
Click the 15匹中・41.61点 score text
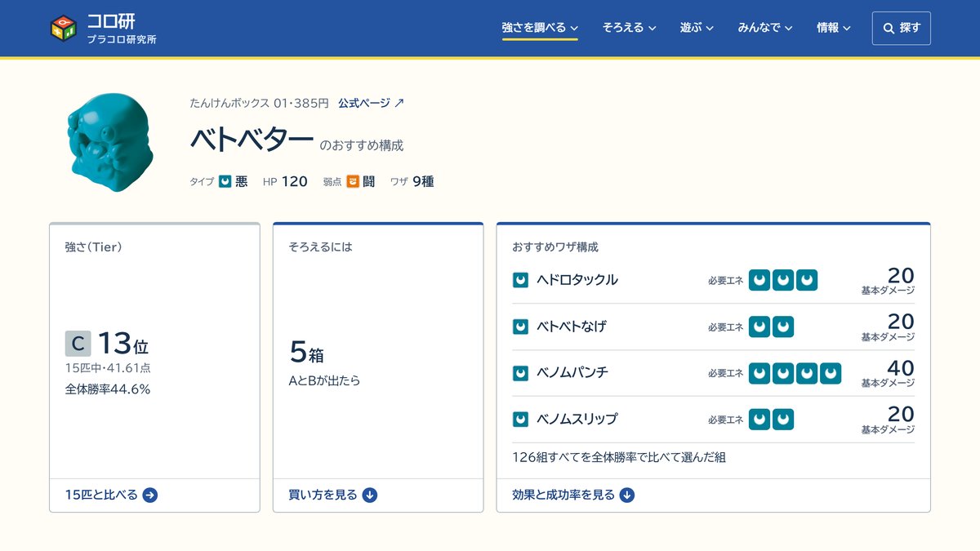pyautogui.click(x=108, y=368)
